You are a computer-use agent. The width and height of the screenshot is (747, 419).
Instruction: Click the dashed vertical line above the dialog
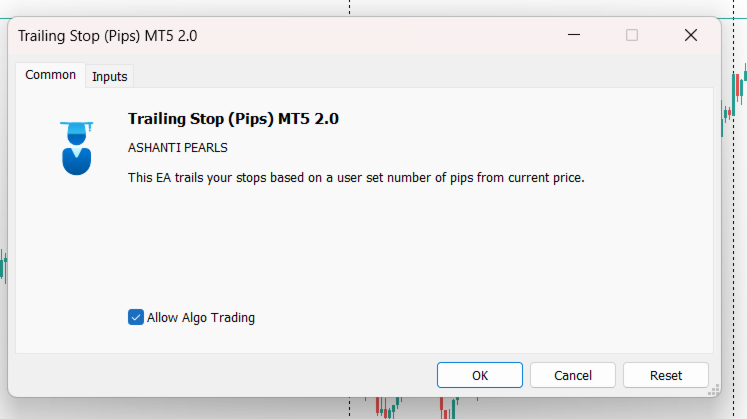(x=349, y=7)
